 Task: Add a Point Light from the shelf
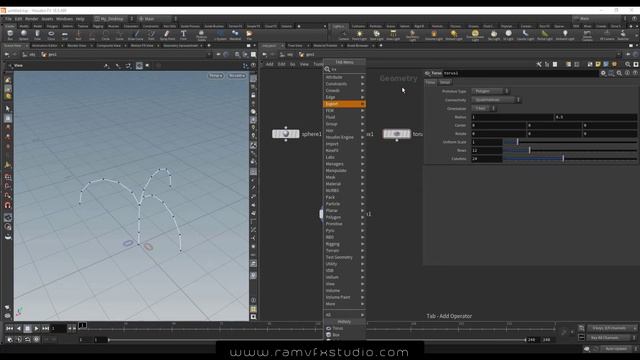point(359,36)
